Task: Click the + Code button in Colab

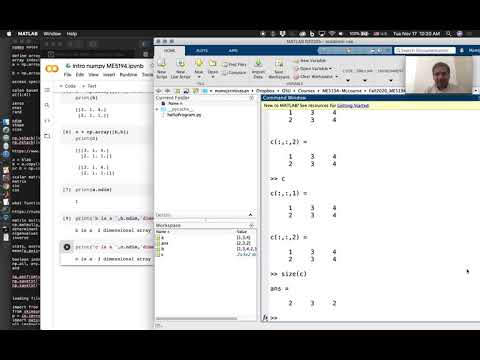Action: click(68, 86)
